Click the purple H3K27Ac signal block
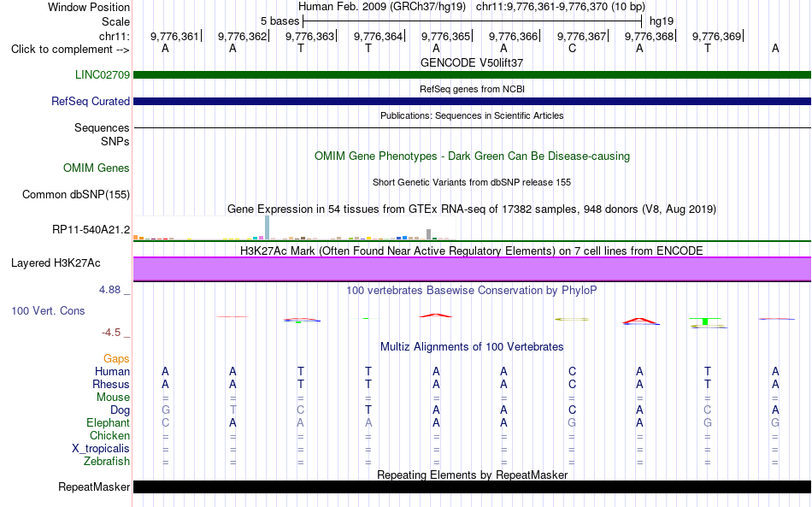812x507 pixels. click(473, 269)
